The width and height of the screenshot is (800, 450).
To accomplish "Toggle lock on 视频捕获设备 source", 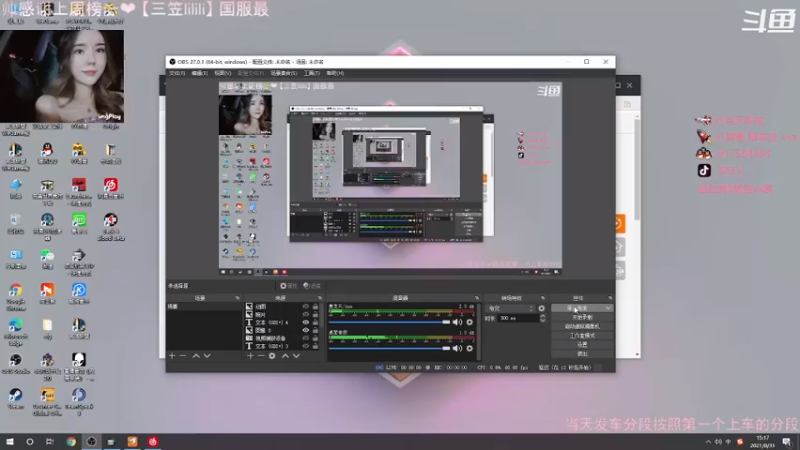I will (315, 338).
